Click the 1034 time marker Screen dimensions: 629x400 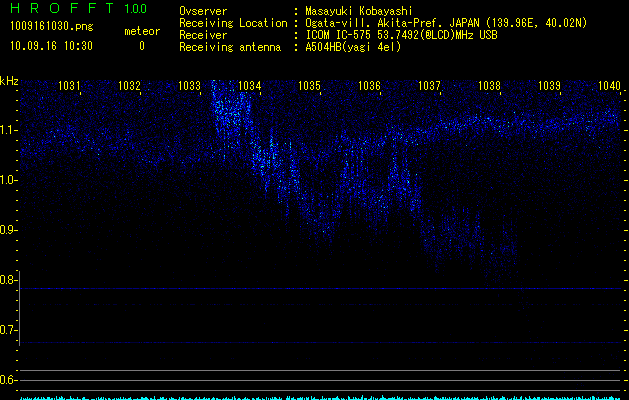coord(249,85)
